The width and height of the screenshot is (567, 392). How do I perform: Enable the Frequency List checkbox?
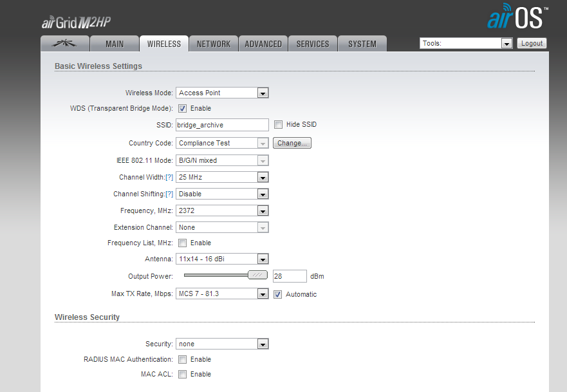click(183, 243)
